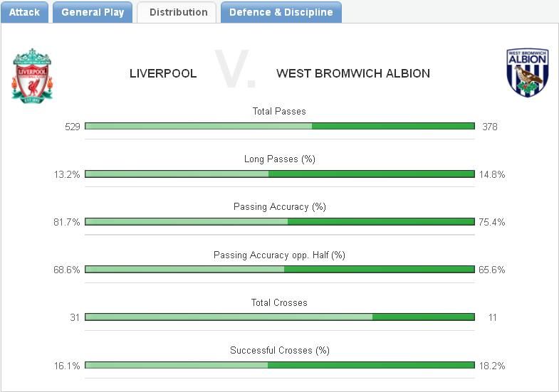Click the Total Crosses label
Screen dimensions: 559x392
279,302
